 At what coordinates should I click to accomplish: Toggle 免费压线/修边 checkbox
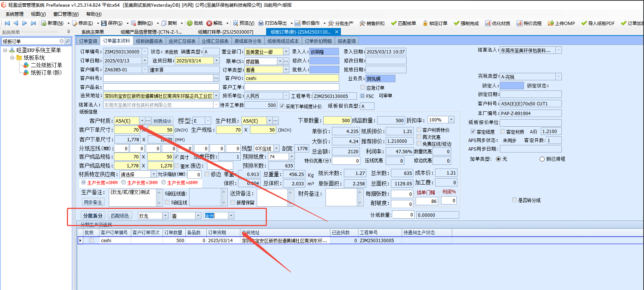419,144
